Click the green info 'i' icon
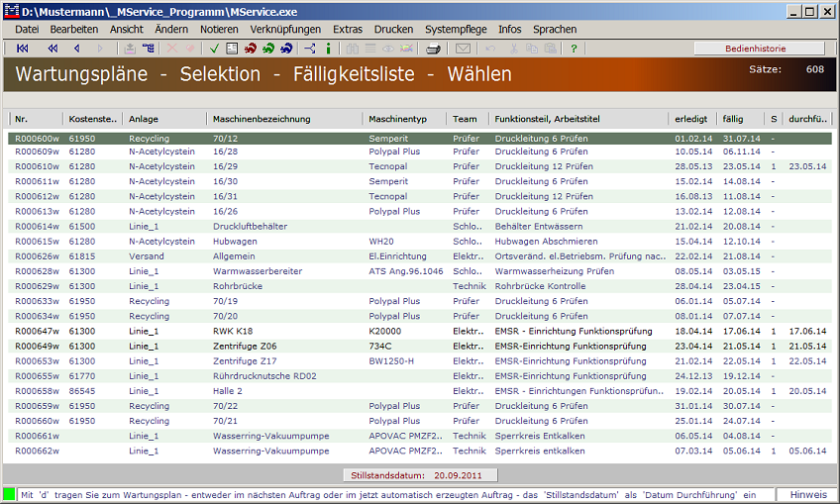Image resolution: width=840 pixels, height=504 pixels. 328,49
